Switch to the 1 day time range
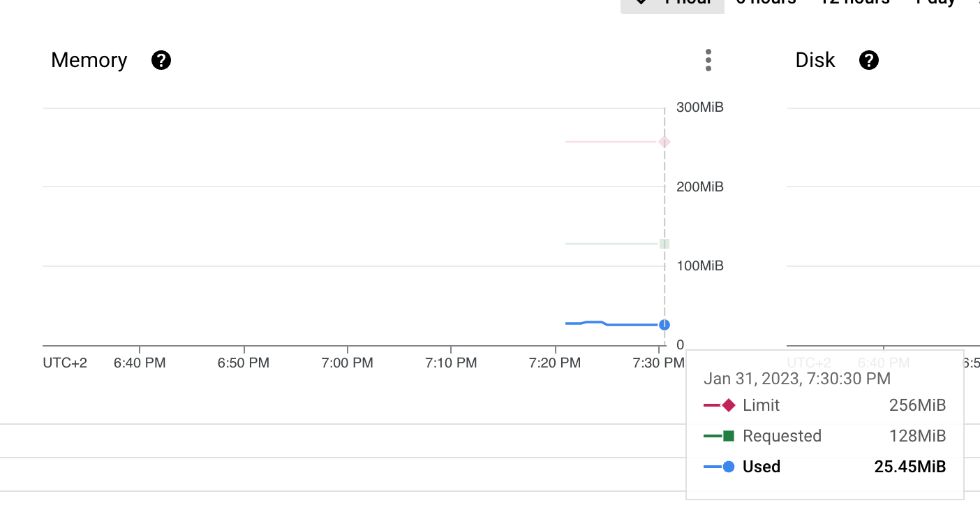This screenshot has width=980, height=510. click(935, 3)
